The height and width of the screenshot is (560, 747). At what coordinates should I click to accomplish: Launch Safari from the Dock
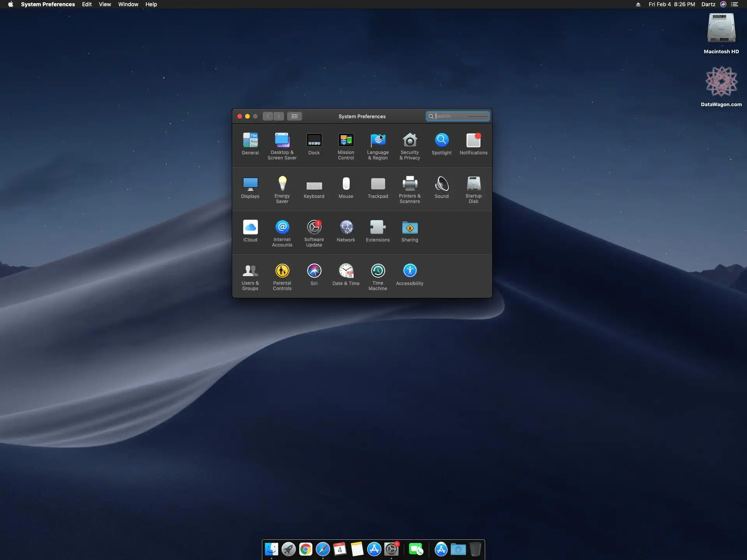click(323, 549)
